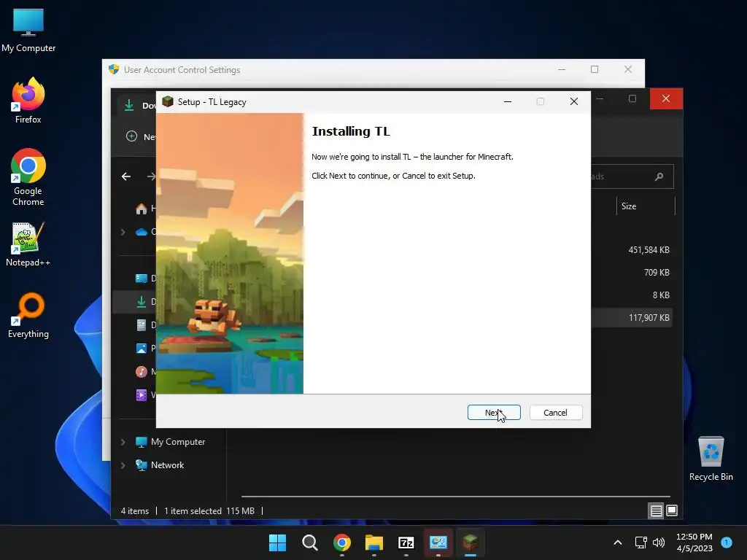Screen dimensions: 747x560
Task: Open Documents sidebar folder icon
Action: tap(142, 324)
